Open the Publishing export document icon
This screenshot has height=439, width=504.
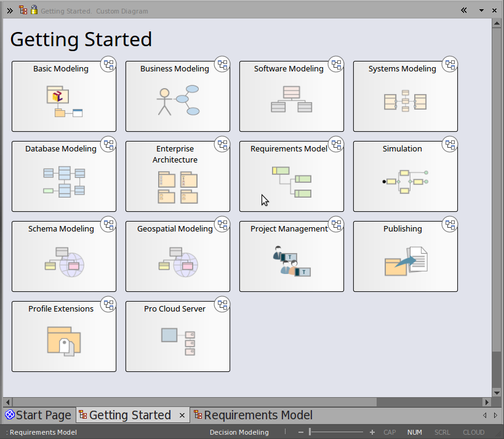(x=406, y=260)
